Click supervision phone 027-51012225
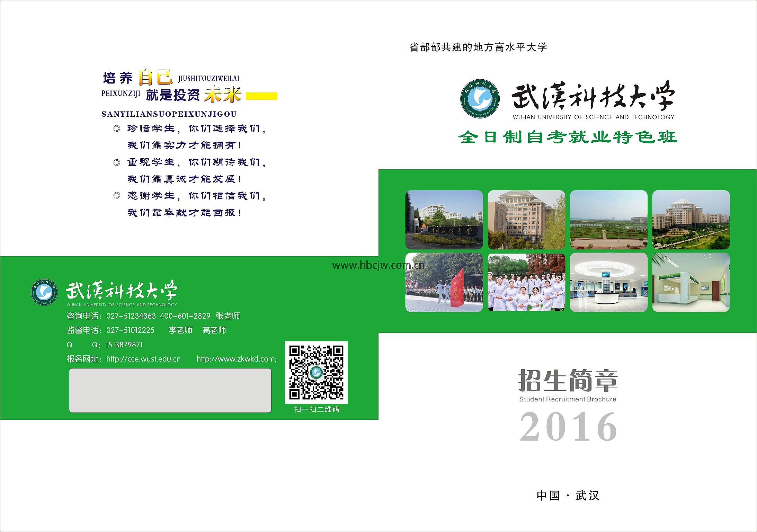This screenshot has width=757, height=532. click(130, 330)
